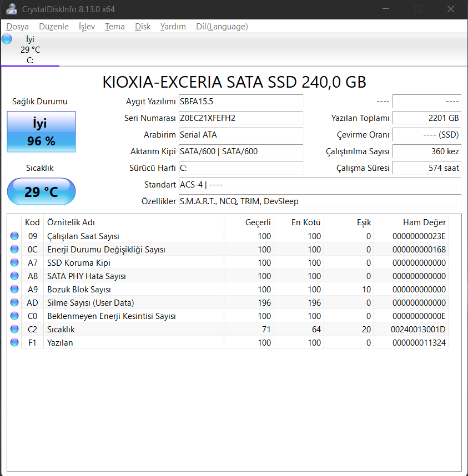
Task: Click the Standart field ACS-4
Action: click(x=320, y=185)
